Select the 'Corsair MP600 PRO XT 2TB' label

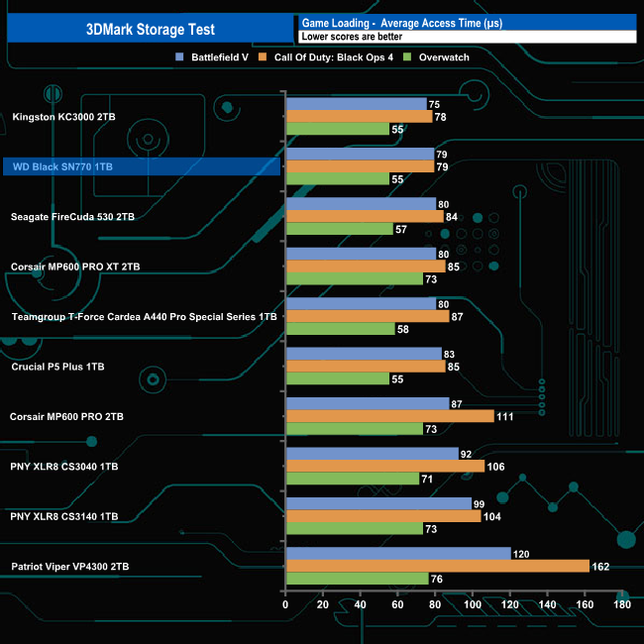[x=75, y=267]
